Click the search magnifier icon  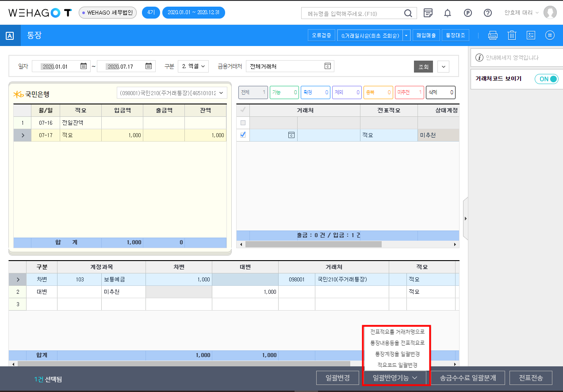coord(408,13)
